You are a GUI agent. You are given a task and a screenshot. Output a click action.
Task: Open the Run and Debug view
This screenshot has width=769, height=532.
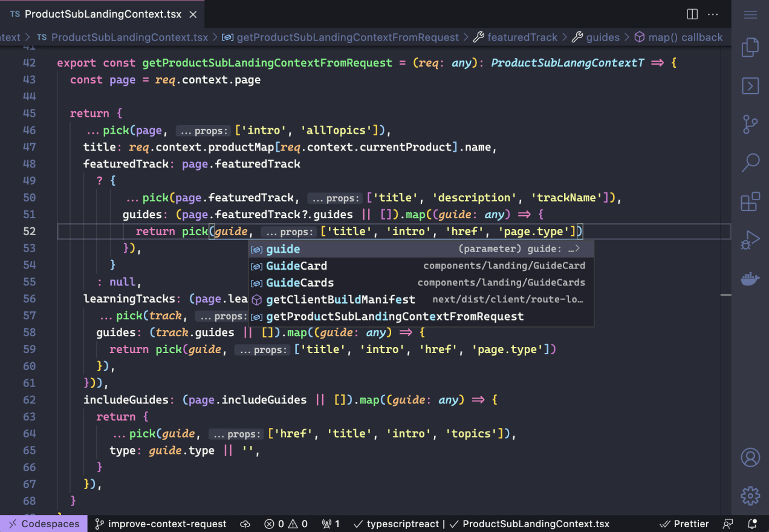[750, 240]
